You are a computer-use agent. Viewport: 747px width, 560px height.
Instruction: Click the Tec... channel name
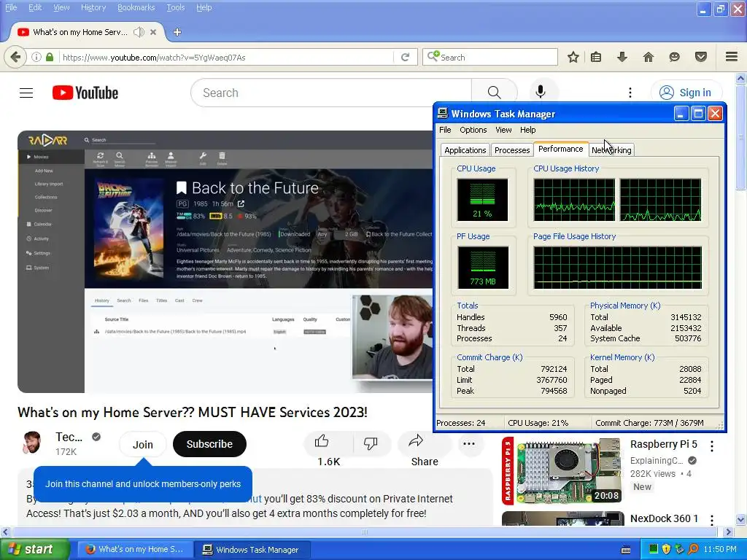click(69, 437)
